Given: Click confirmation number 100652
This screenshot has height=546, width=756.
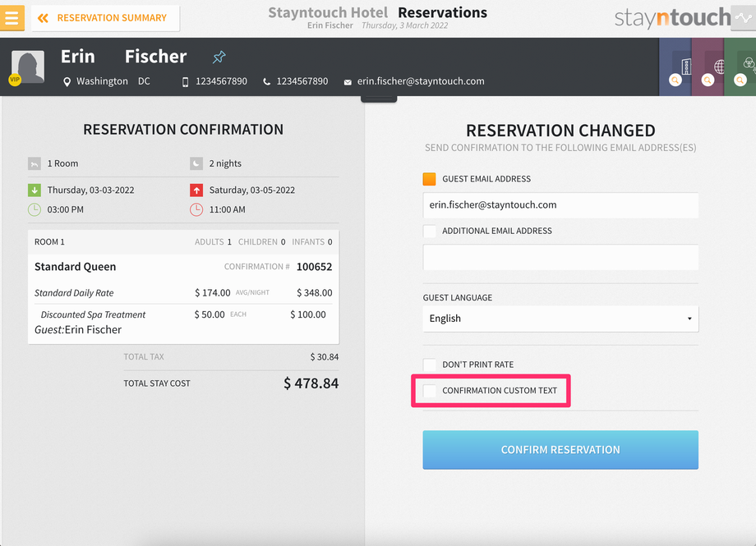Looking at the screenshot, I should [315, 267].
